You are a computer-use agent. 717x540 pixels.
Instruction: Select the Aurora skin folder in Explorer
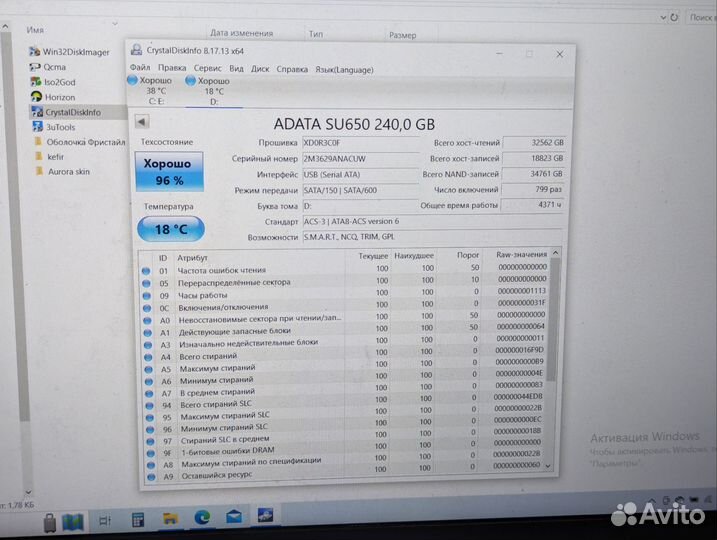63,171
